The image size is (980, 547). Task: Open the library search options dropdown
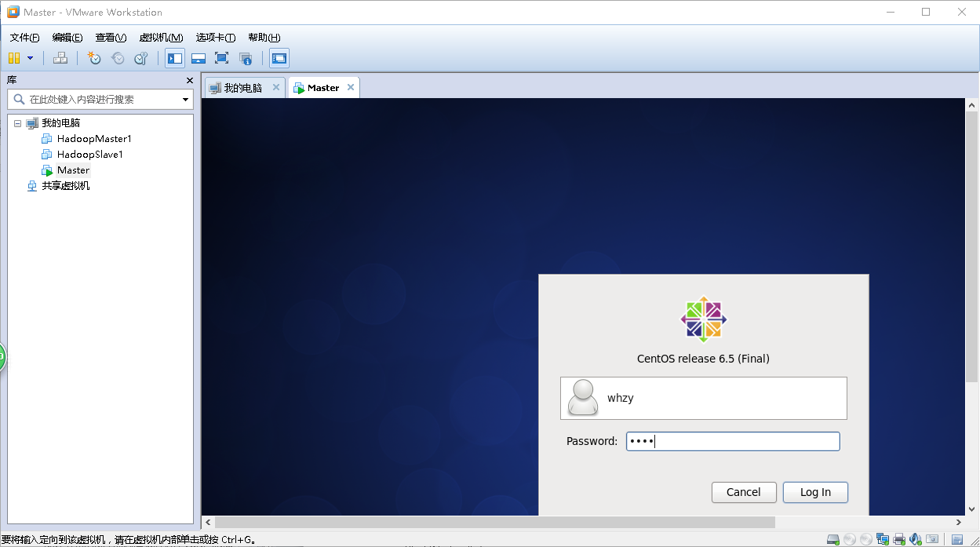pyautogui.click(x=186, y=100)
